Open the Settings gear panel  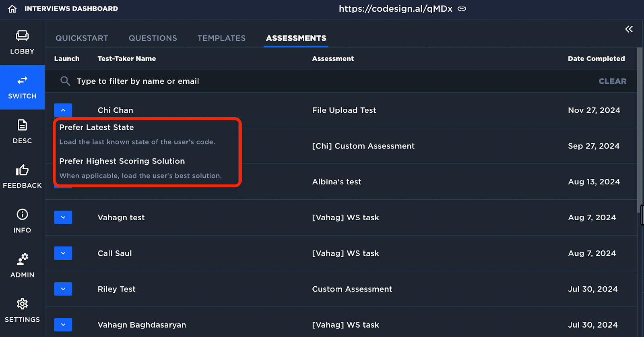pos(22,310)
